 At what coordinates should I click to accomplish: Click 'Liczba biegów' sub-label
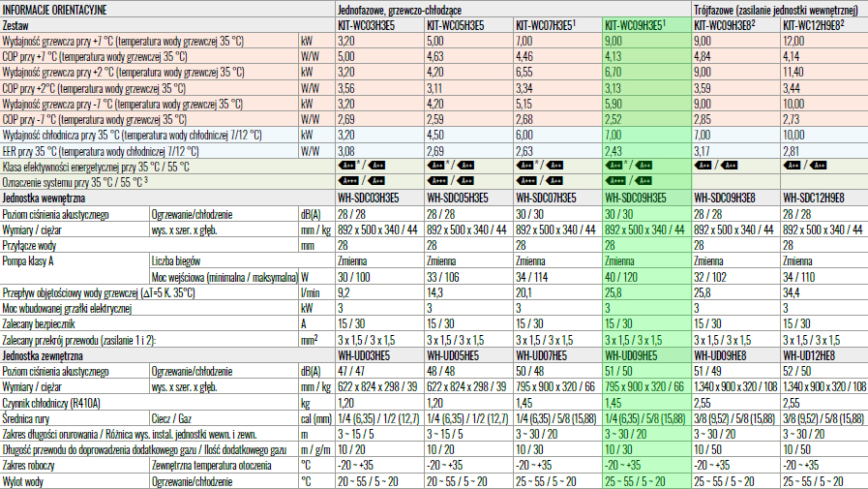(x=175, y=260)
